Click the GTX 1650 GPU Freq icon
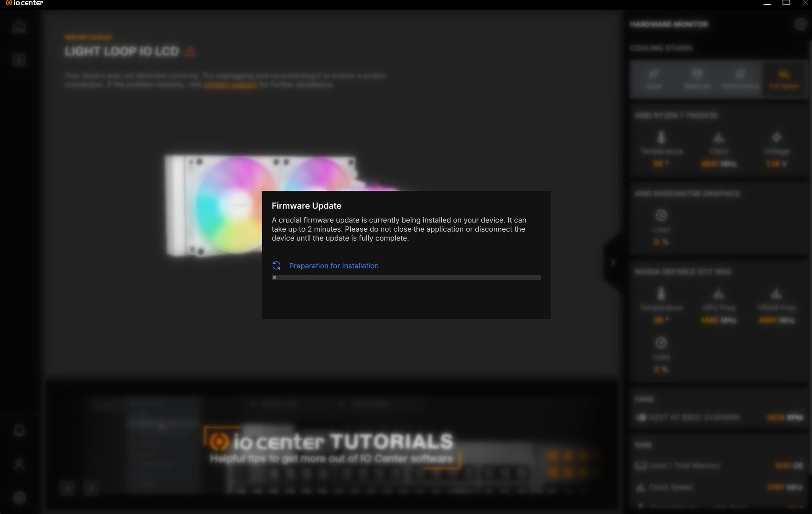The width and height of the screenshot is (812, 514). (719, 294)
